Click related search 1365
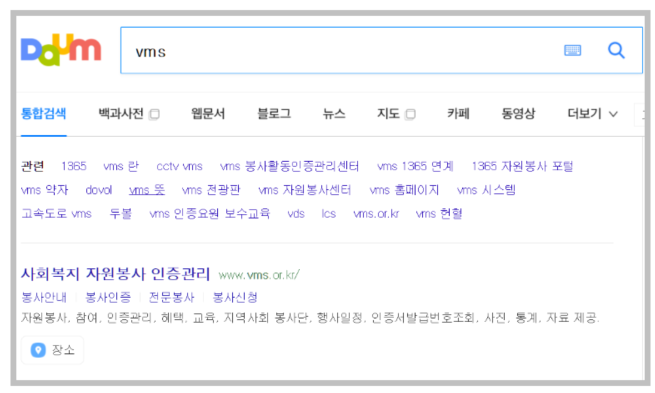The image size is (655, 393). pyautogui.click(x=74, y=166)
